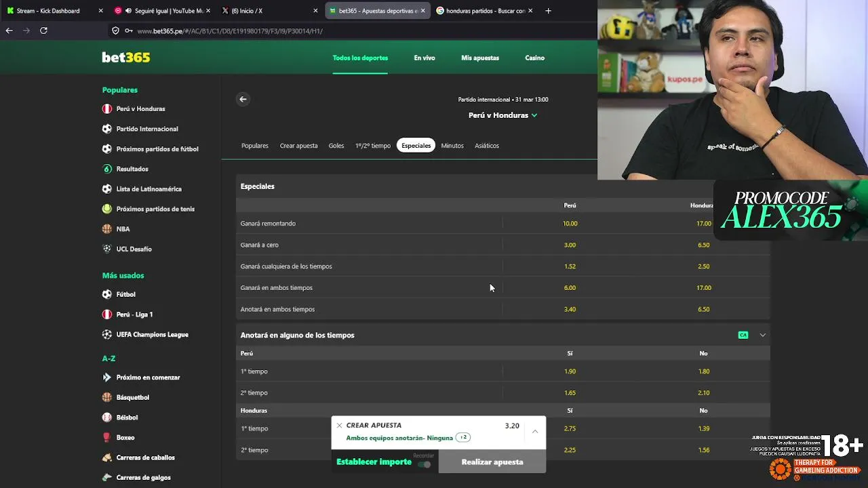Open En vivo in top nav
The image size is (868, 488).
coord(425,58)
